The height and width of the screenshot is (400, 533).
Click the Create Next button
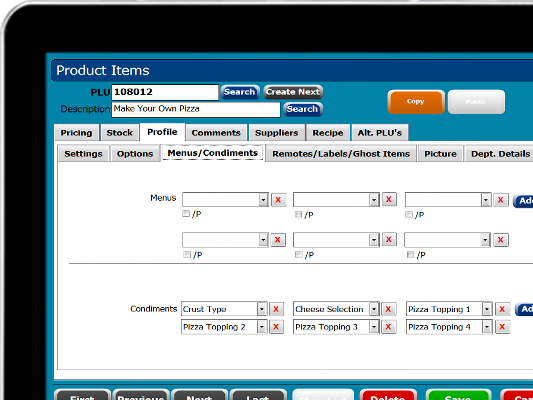[x=293, y=92]
